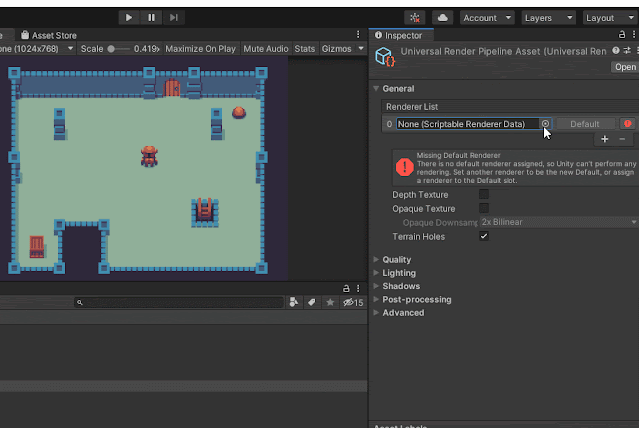This screenshot has height=428, width=639.
Task: Expand the Shadows section
Action: tap(376, 286)
